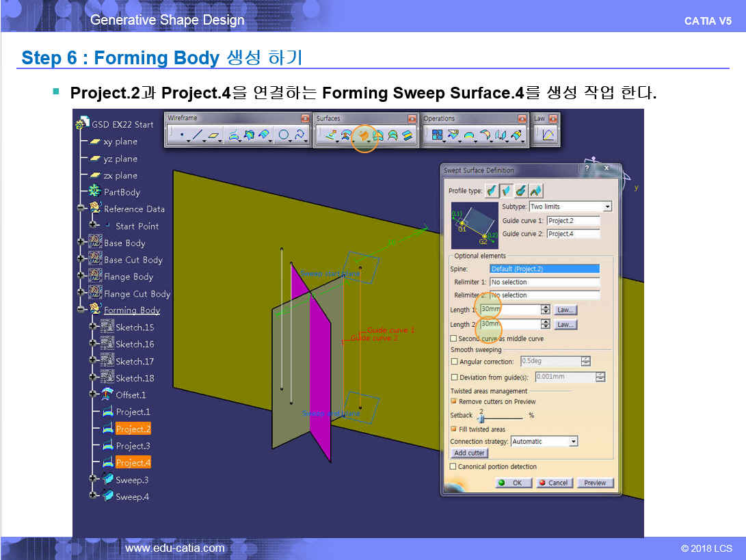746x560 pixels.
Task: Open the Subtype dropdown showing Two limits
Action: [x=607, y=206]
